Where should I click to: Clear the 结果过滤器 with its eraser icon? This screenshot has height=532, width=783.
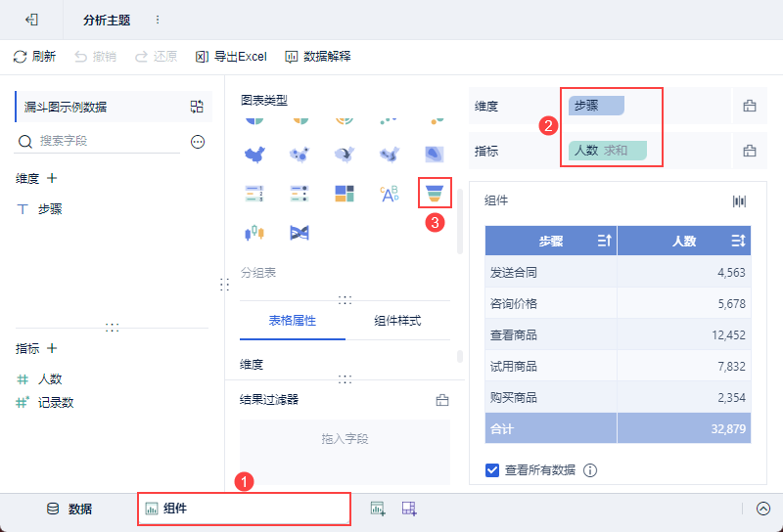(442, 400)
